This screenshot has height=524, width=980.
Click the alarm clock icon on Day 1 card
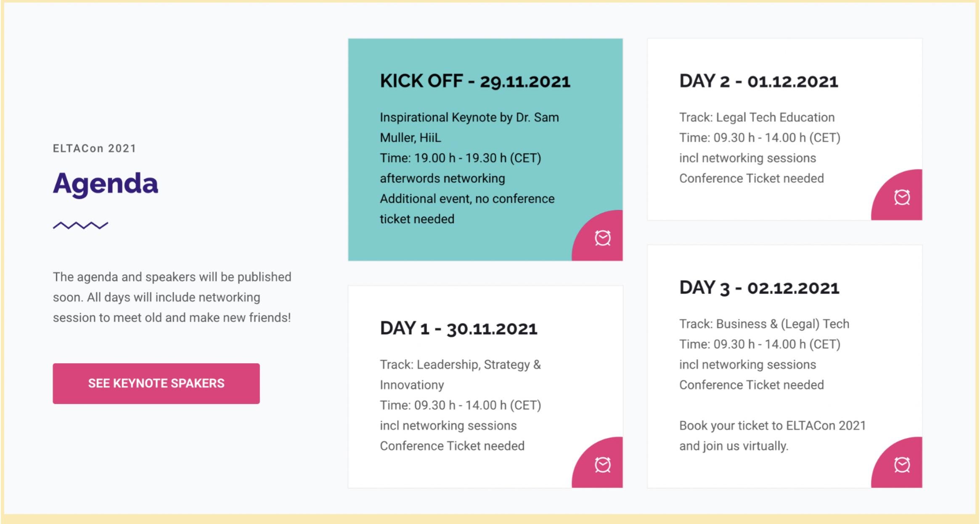(602, 465)
